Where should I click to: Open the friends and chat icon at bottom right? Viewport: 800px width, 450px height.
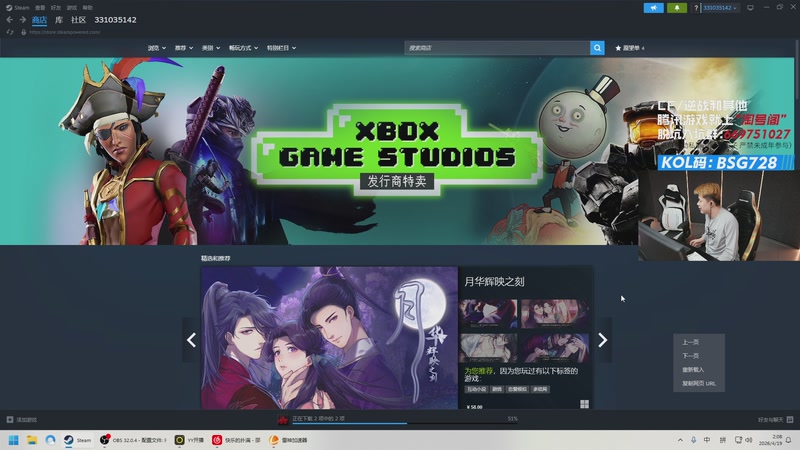(790, 419)
